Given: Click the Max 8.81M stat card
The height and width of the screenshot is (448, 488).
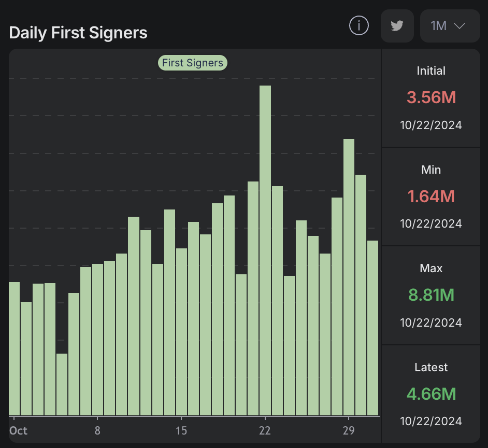Looking at the screenshot, I should click(x=430, y=296).
